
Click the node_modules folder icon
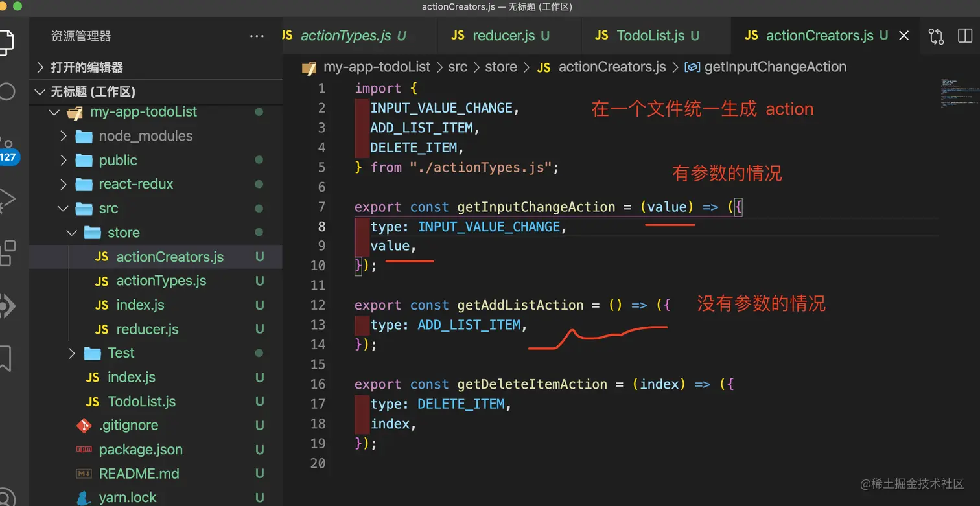(84, 136)
